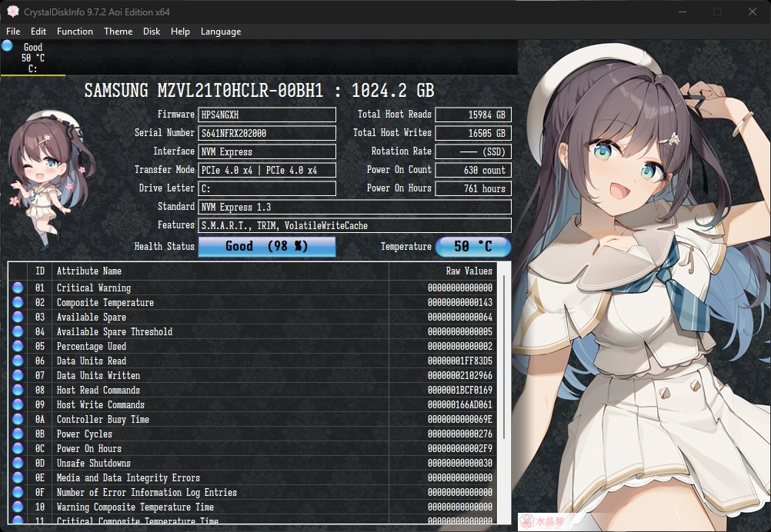
Task: Select the Controller Busy Time attribute name
Action: pos(103,420)
